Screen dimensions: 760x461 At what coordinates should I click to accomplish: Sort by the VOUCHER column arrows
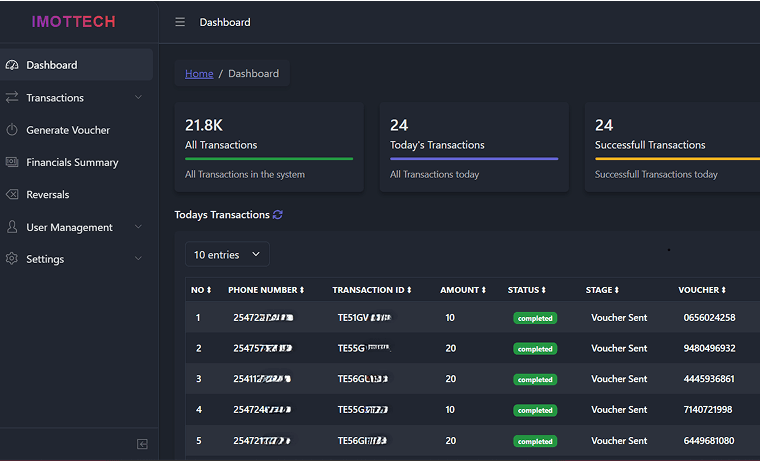coord(723,290)
